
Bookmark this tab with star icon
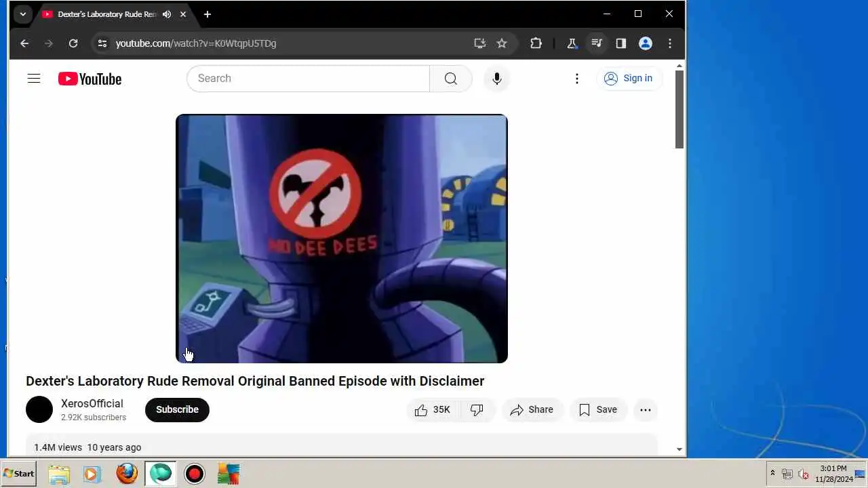tap(502, 43)
